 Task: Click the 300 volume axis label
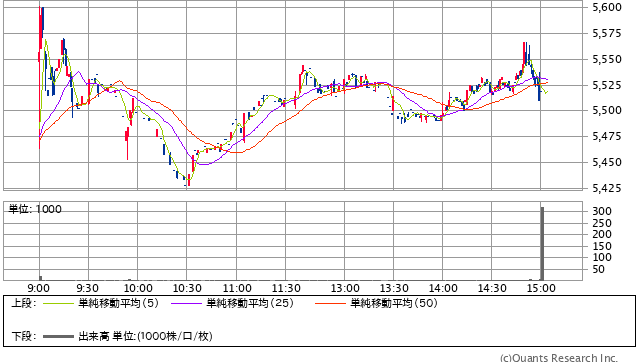tap(602, 211)
